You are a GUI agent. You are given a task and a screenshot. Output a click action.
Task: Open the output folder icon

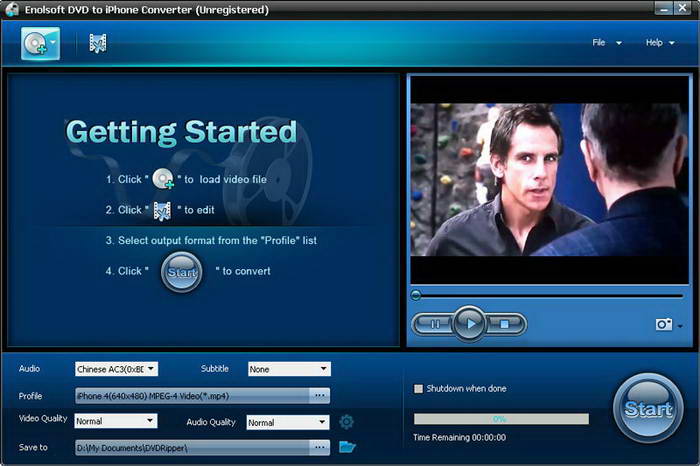click(347, 447)
